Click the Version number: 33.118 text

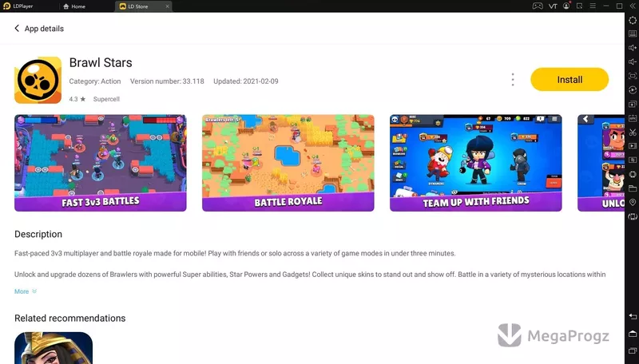(167, 81)
